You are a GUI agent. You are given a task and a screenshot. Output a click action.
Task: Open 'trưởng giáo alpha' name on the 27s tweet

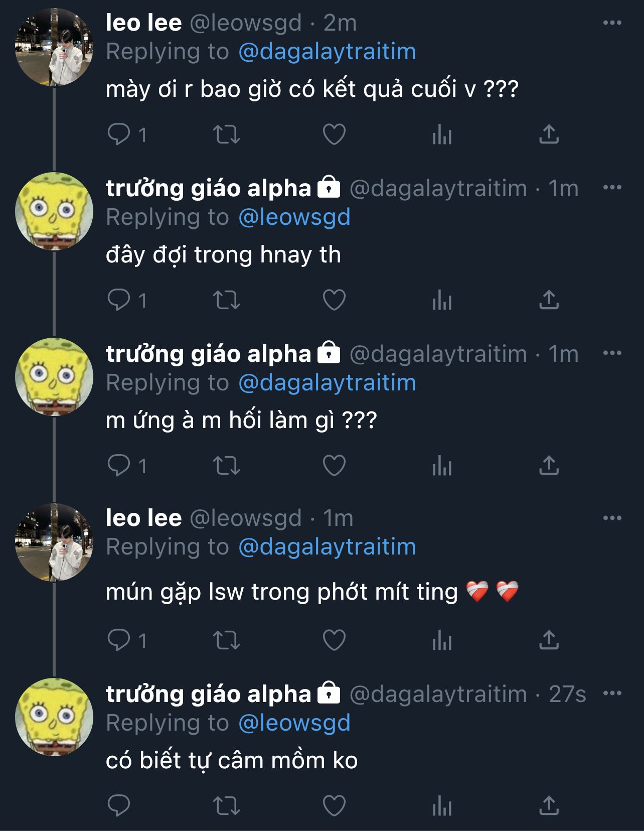(208, 694)
